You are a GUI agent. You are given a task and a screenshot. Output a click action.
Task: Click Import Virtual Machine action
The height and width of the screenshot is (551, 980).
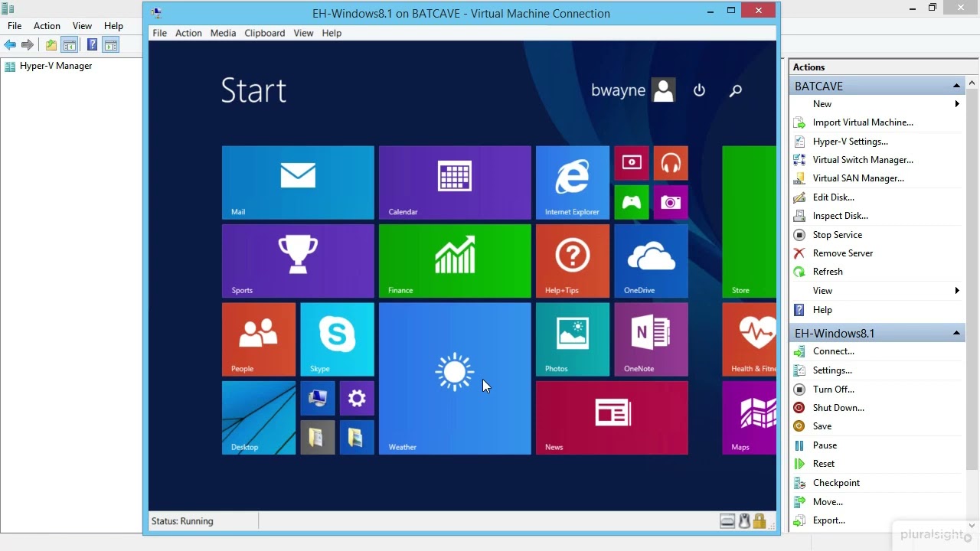pyautogui.click(x=863, y=122)
